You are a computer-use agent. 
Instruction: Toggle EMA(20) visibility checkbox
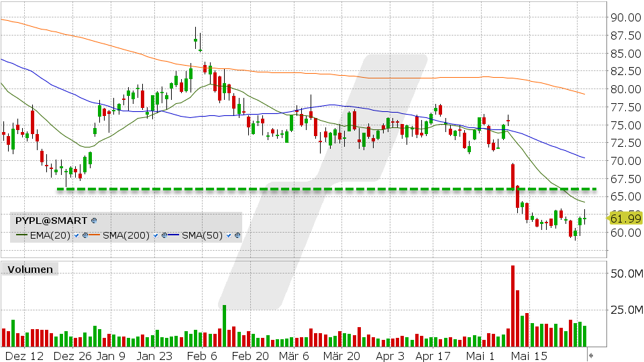pos(76,235)
